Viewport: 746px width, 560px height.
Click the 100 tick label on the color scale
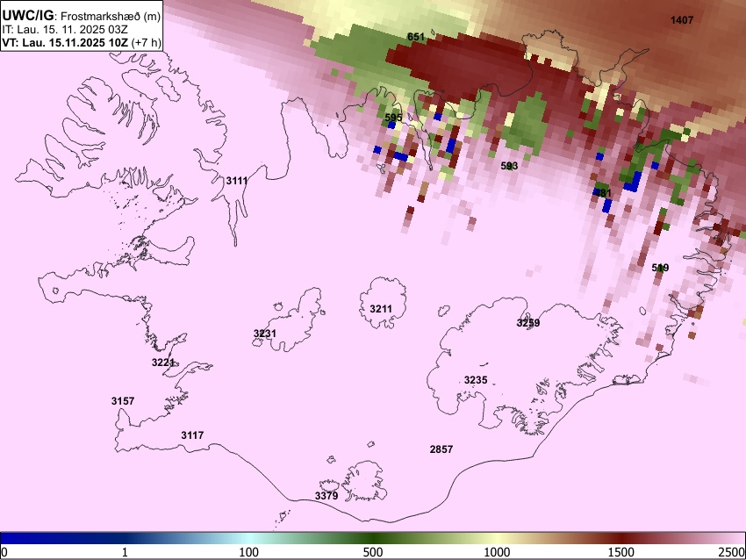pos(249,552)
